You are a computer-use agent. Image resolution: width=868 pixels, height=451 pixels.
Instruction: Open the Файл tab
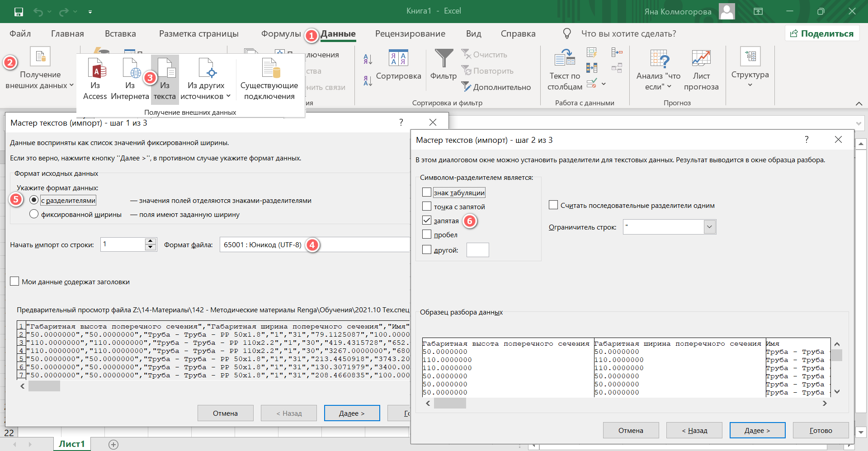coord(20,33)
